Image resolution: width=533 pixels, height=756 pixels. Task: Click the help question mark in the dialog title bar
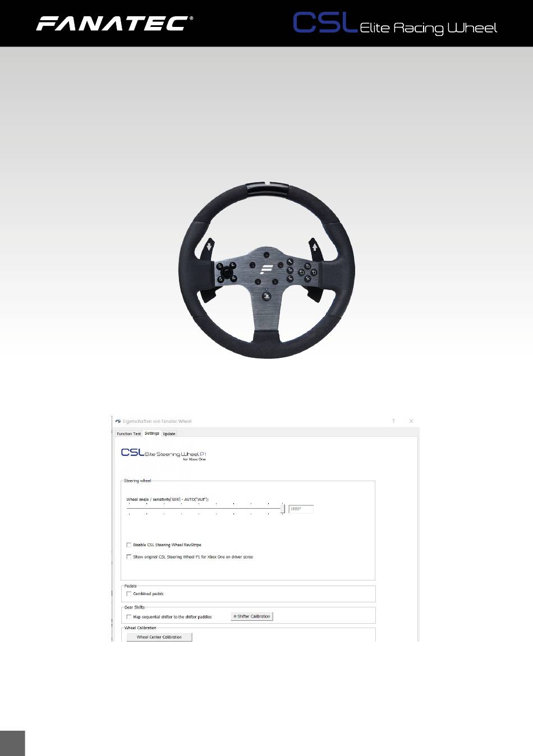pos(393,421)
